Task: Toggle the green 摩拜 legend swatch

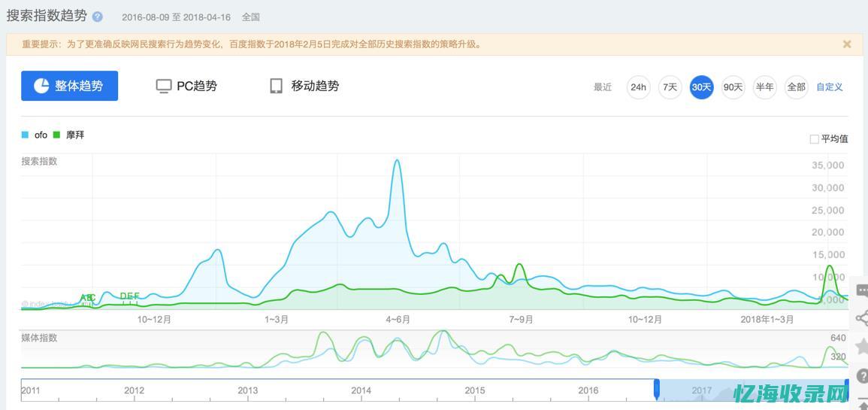Action: point(56,135)
